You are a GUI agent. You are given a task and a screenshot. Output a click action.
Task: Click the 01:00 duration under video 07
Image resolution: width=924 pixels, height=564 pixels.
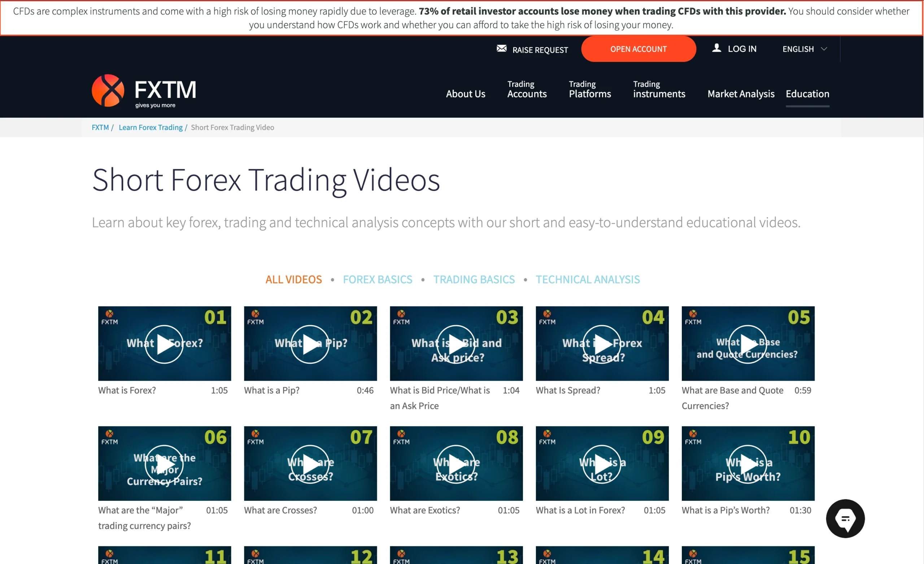(x=363, y=510)
